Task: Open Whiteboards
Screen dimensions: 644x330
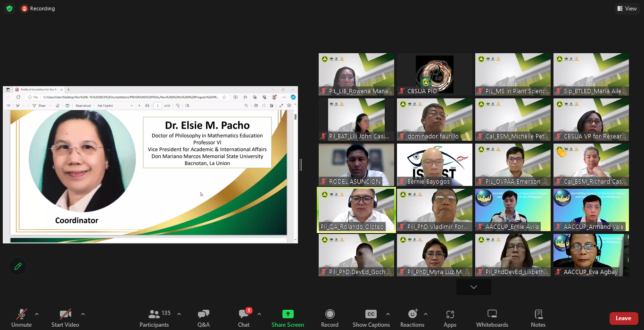Action: coord(492,318)
